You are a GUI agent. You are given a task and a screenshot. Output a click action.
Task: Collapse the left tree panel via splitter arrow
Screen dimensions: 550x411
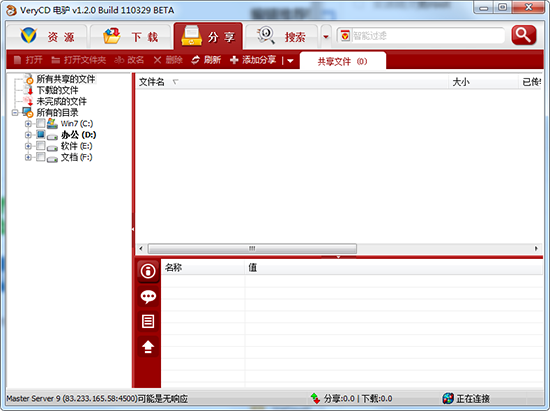(x=133, y=229)
